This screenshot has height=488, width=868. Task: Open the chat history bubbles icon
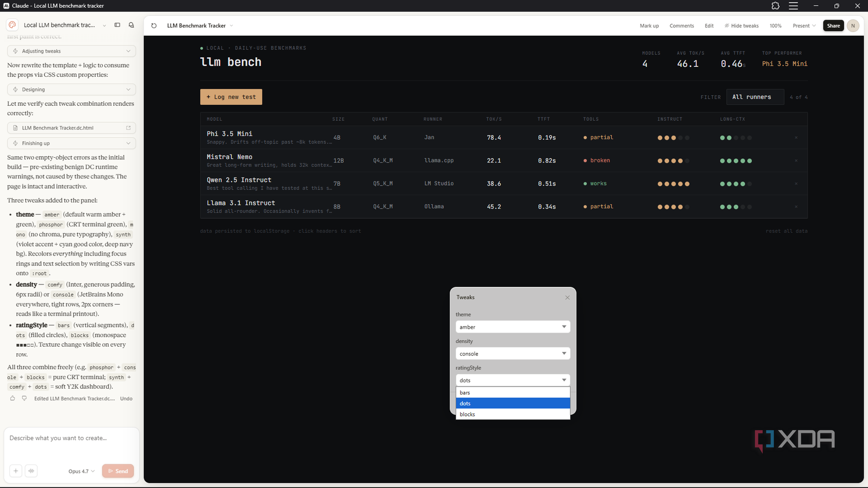132,25
